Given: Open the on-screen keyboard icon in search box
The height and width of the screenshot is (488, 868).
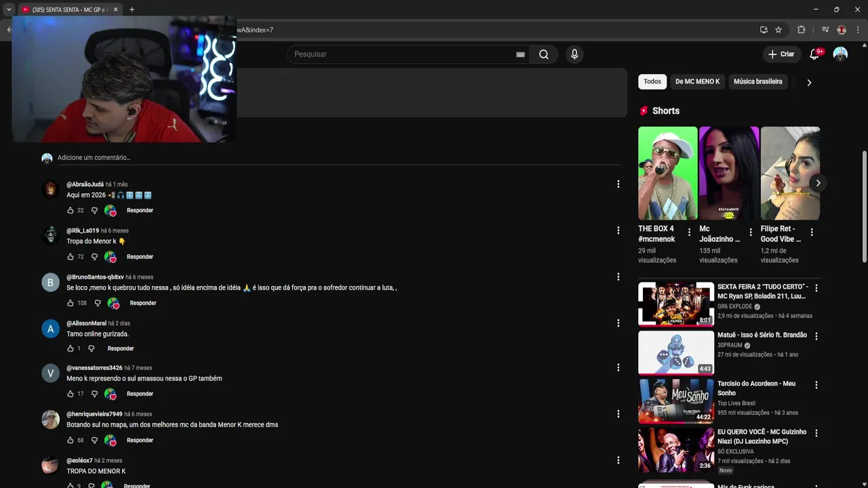Looking at the screenshot, I should [x=520, y=54].
